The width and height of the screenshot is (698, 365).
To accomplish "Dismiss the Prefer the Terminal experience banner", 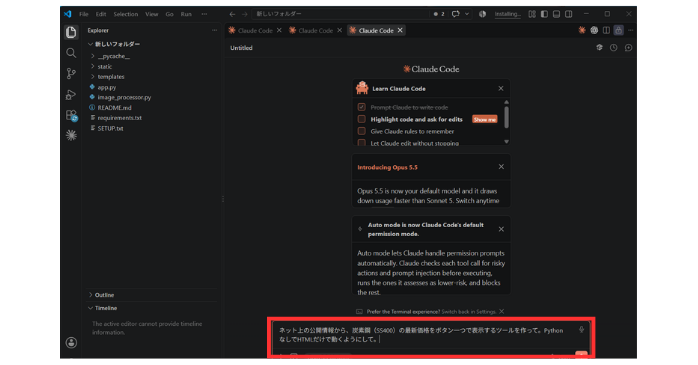I will (502, 312).
